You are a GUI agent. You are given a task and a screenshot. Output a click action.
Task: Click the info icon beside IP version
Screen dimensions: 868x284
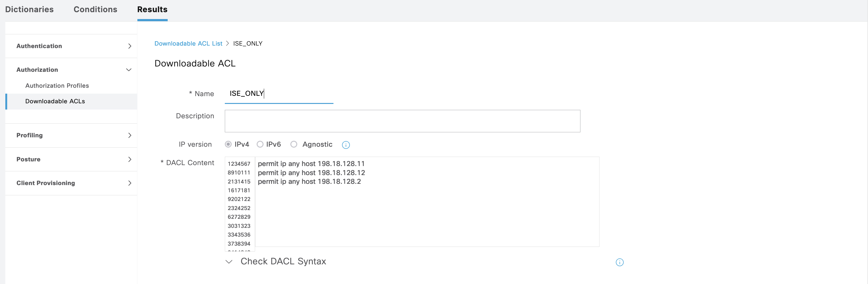click(346, 145)
